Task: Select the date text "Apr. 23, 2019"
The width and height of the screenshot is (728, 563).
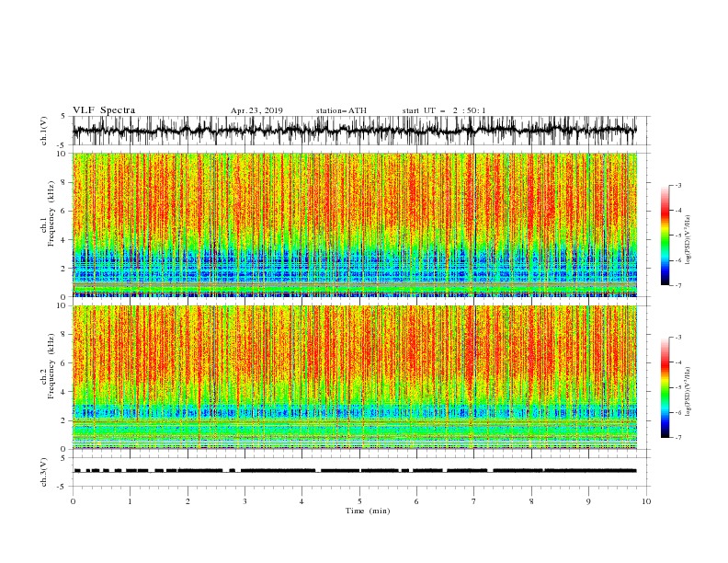Action: click(x=256, y=110)
